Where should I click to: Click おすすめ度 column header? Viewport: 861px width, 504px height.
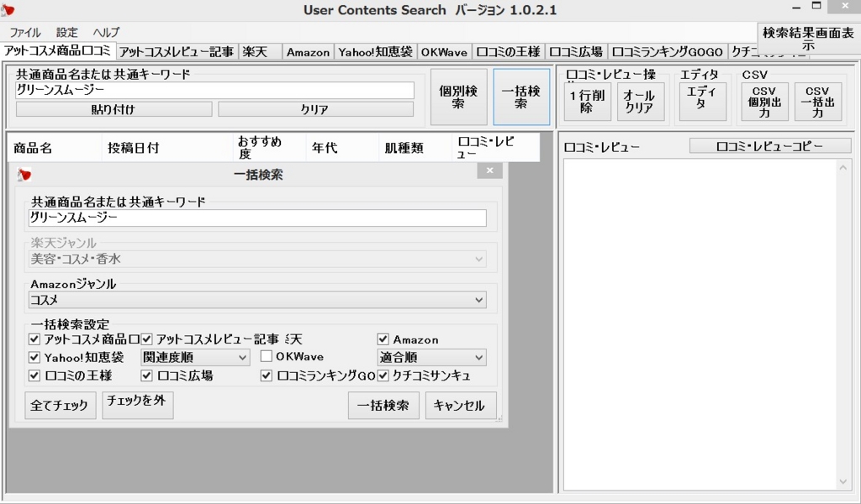(x=270, y=148)
